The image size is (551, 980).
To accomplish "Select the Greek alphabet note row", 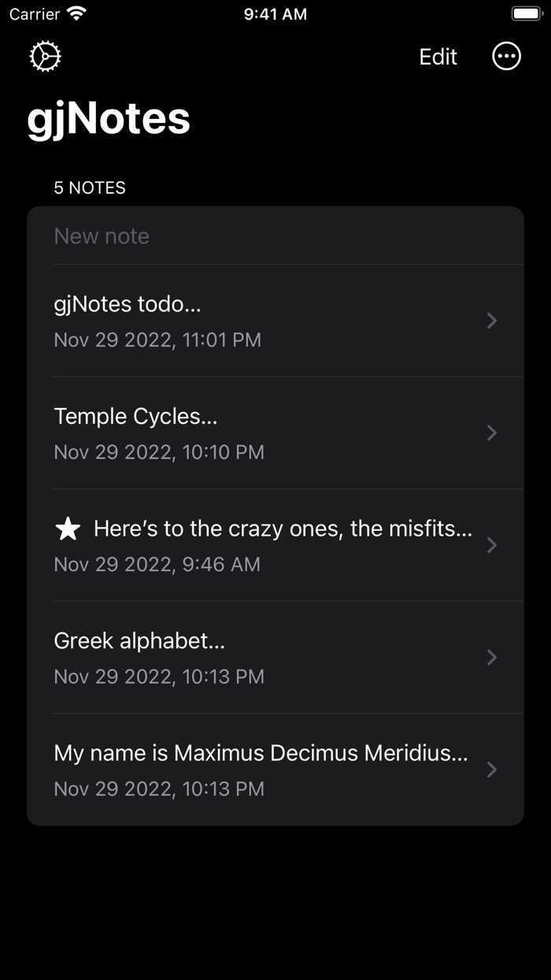I will [x=139, y=640].
